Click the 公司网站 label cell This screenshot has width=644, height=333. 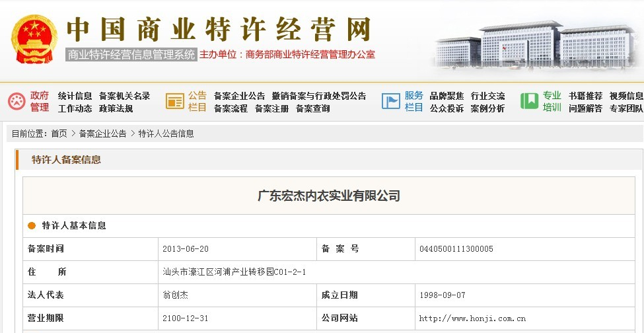tap(366, 318)
